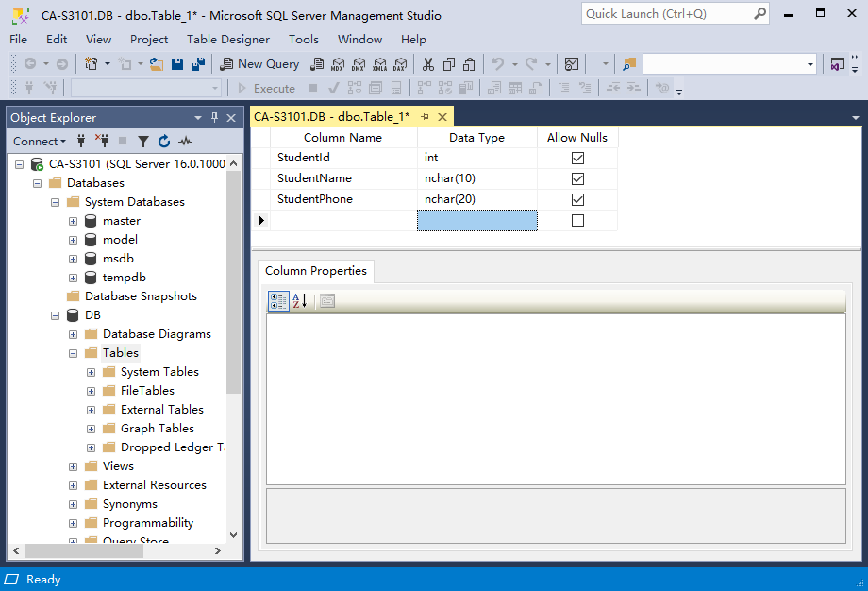Click the disconnect plug icon with red X
The width and height of the screenshot is (868, 591).
click(102, 142)
